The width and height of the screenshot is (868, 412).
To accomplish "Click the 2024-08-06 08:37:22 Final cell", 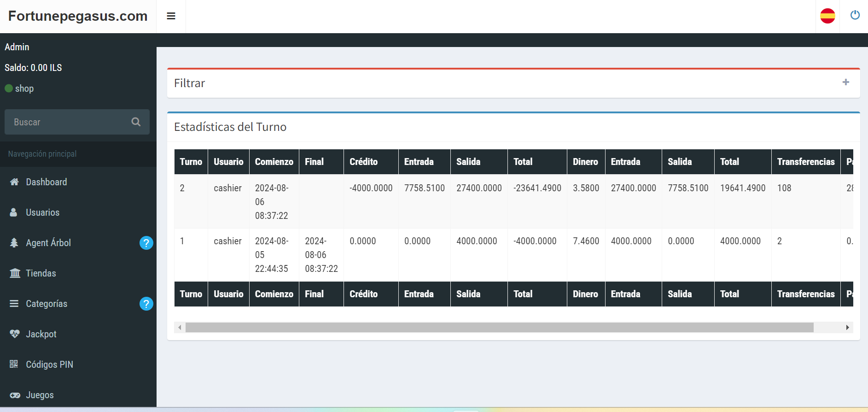I will coord(321,255).
